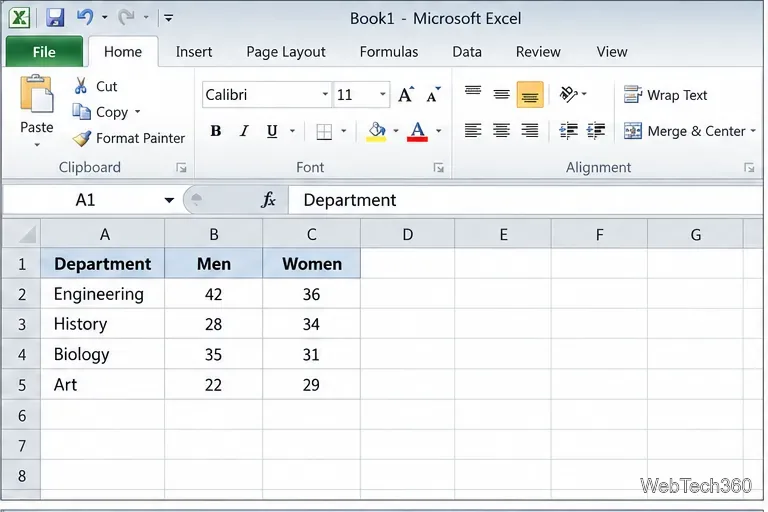Select the Art cell
The height and width of the screenshot is (512, 768).
[102, 385]
